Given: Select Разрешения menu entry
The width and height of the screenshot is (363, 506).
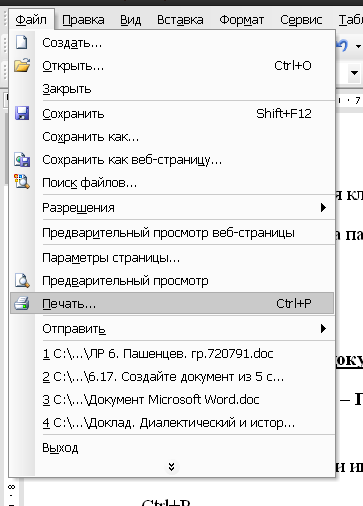Looking at the screenshot, I should 172,208.
